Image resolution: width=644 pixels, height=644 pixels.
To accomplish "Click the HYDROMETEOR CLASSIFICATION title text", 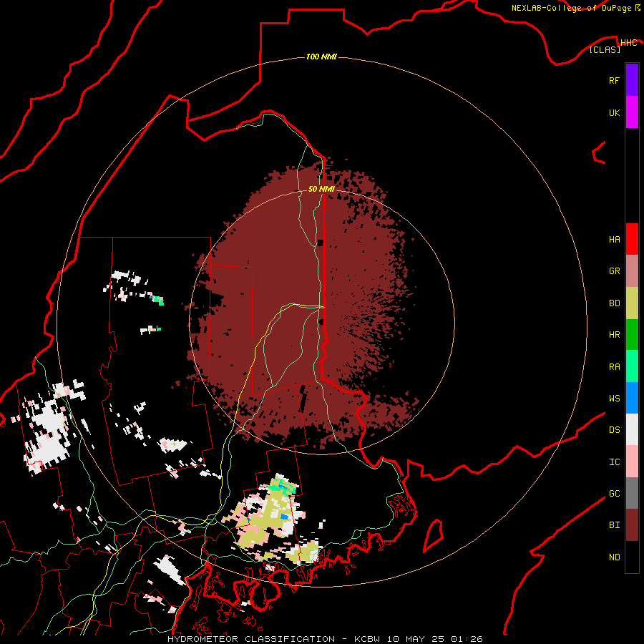I will tap(251, 639).
